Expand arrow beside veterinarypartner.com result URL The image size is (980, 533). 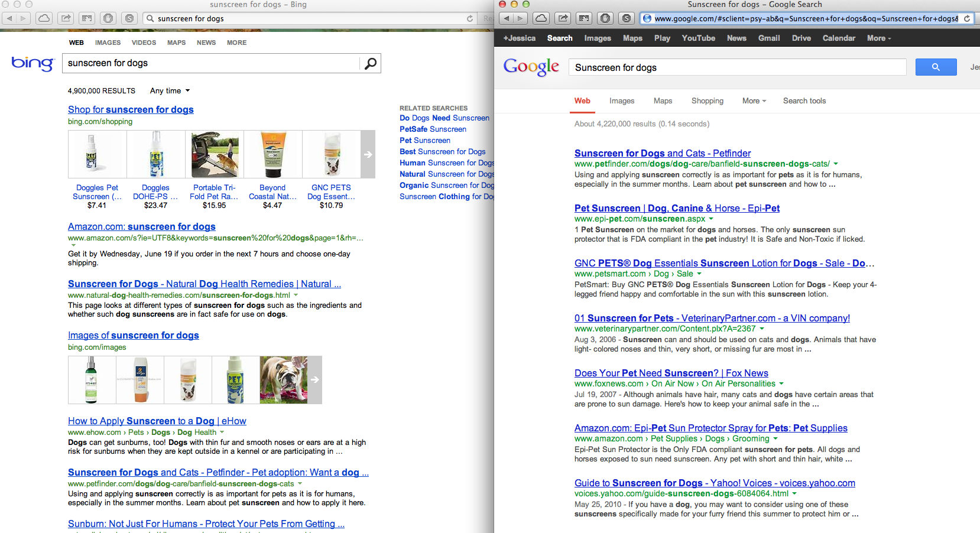(x=762, y=329)
